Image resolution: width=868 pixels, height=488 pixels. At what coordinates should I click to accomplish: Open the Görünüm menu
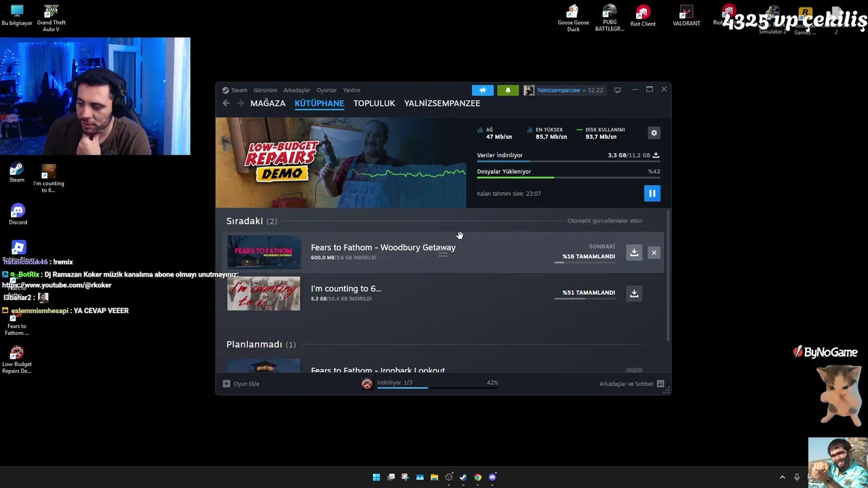265,90
